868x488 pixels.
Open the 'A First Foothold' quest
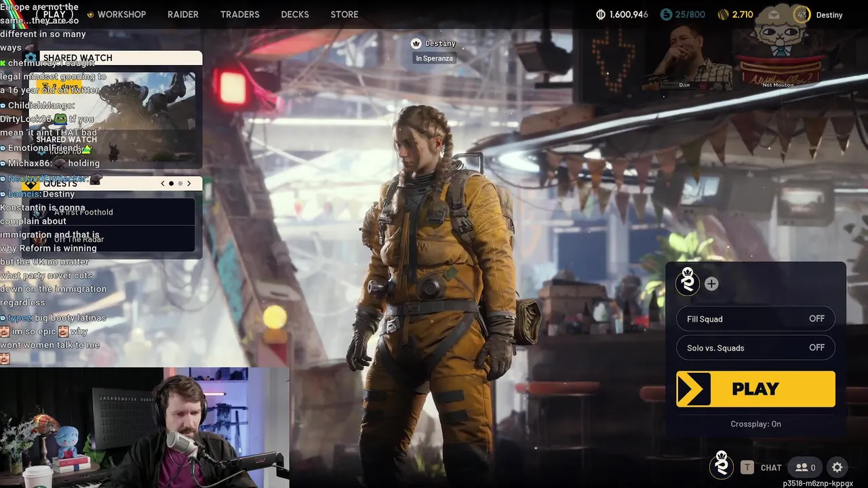[113, 212]
